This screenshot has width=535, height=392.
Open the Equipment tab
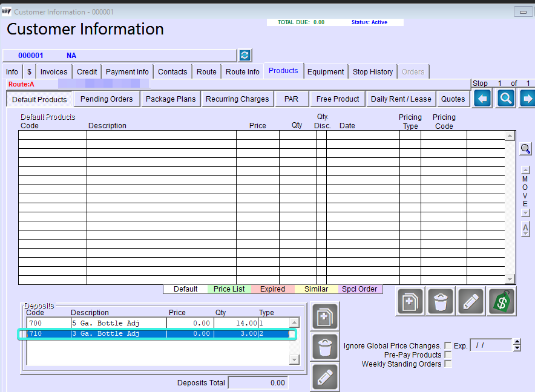[326, 71]
